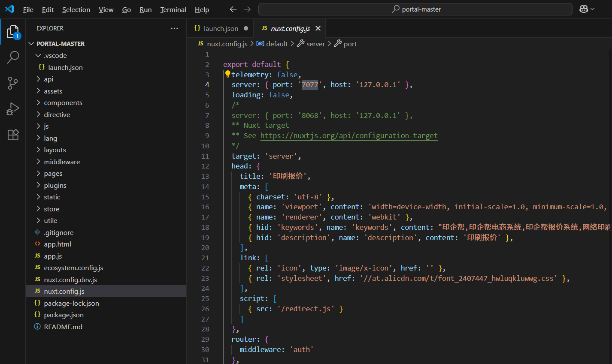Click the portal-master command center search box

click(x=415, y=9)
